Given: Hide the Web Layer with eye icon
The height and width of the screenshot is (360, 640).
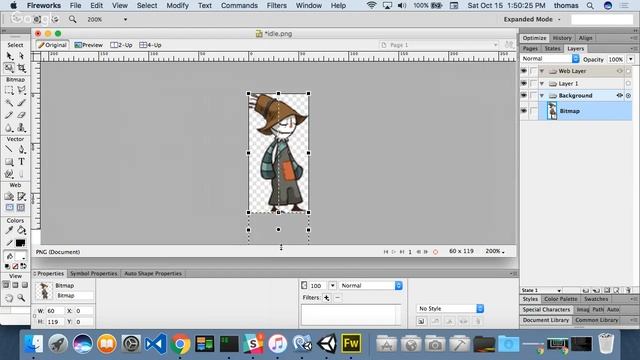Looking at the screenshot, I should coord(524,71).
